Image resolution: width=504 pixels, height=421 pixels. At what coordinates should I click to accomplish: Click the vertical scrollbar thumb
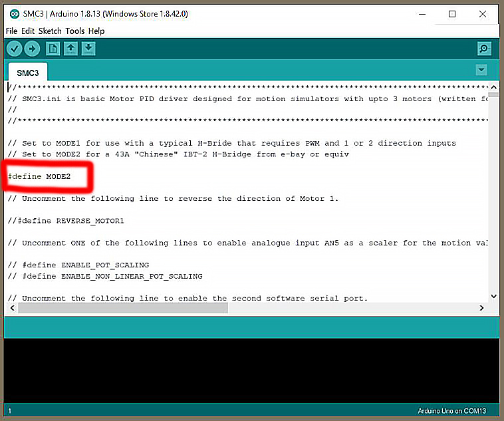click(x=494, y=95)
